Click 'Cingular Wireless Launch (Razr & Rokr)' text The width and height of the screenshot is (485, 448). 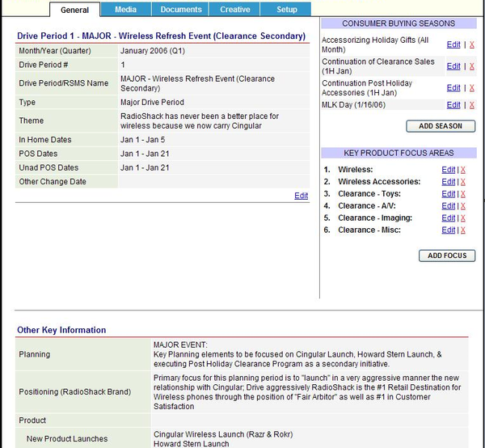(223, 434)
